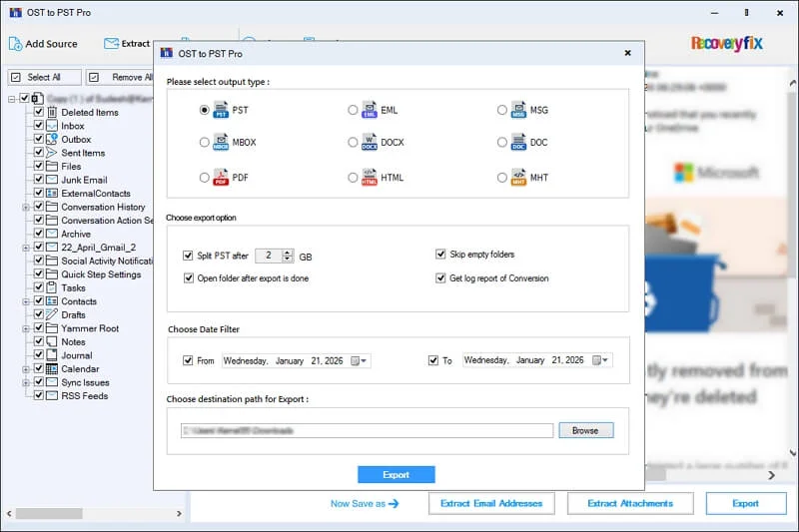Click Browse for destination path
The height and width of the screenshot is (532, 799).
[x=585, y=431]
